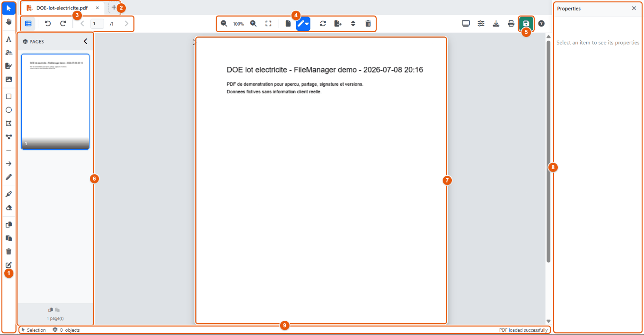
Task: Select the Polyline connected-nodes tool
Action: 9,137
